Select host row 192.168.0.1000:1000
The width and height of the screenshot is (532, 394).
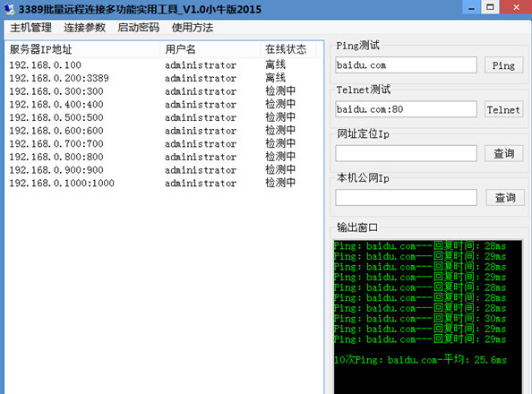pos(164,183)
